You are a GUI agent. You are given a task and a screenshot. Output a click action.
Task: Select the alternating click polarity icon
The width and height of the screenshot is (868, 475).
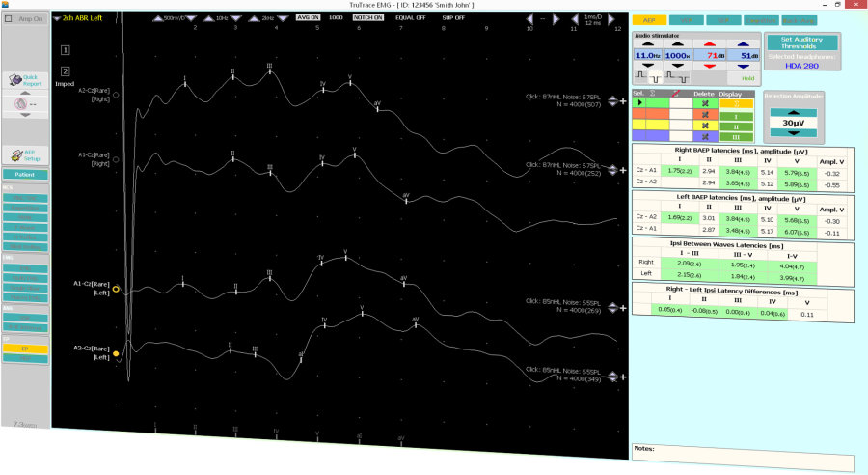pos(676,76)
